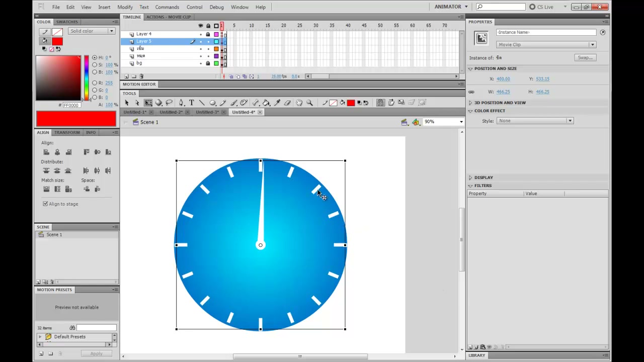Select the 3D Rotation tool

tap(158, 103)
